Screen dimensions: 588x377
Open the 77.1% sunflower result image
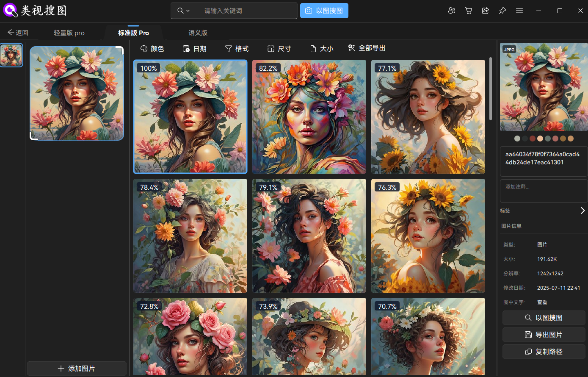[x=428, y=116]
